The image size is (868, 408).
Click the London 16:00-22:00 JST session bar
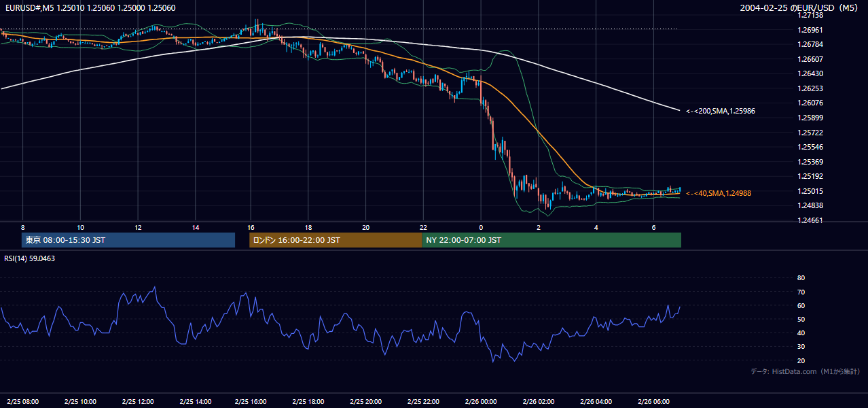[336, 240]
